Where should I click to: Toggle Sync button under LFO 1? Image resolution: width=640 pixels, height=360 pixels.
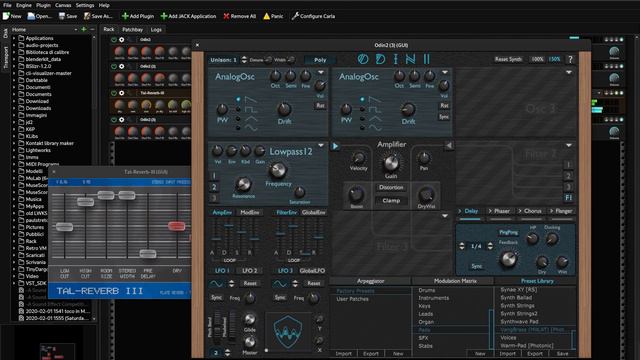216,298
